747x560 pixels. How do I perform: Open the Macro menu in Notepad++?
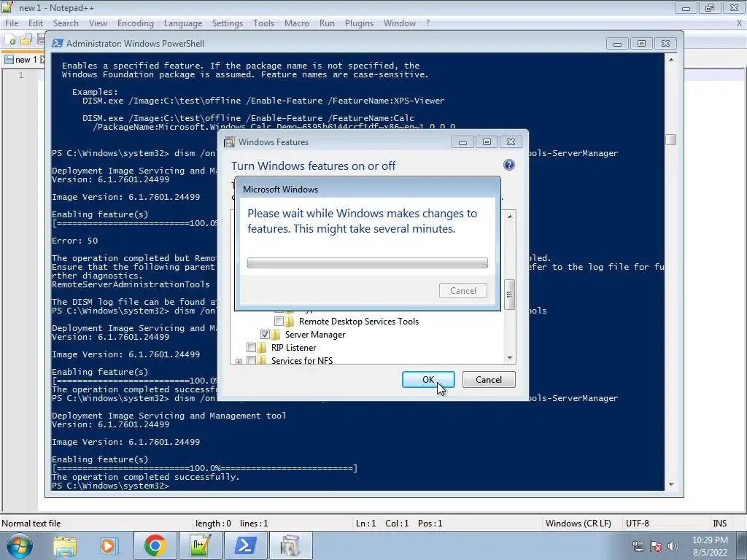(297, 23)
